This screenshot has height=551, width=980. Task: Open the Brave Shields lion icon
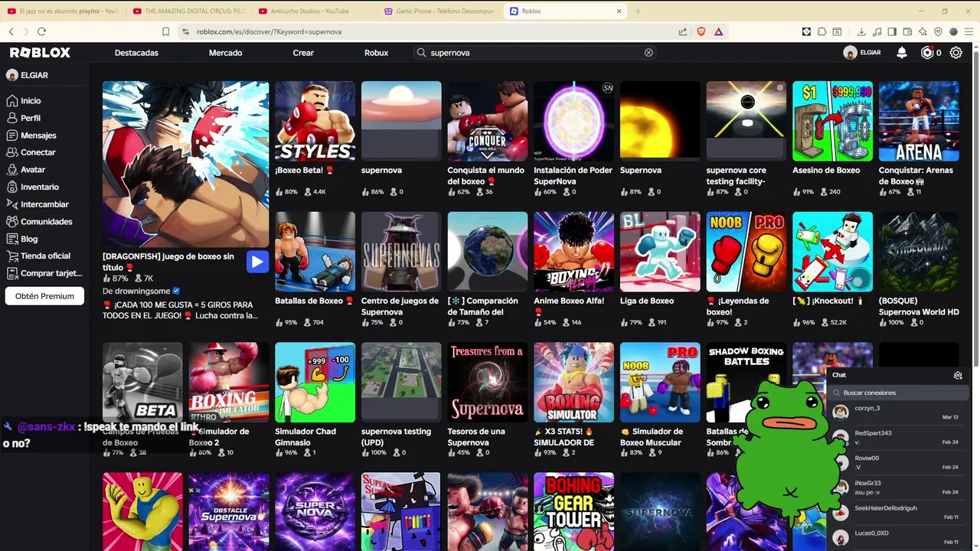point(701,31)
